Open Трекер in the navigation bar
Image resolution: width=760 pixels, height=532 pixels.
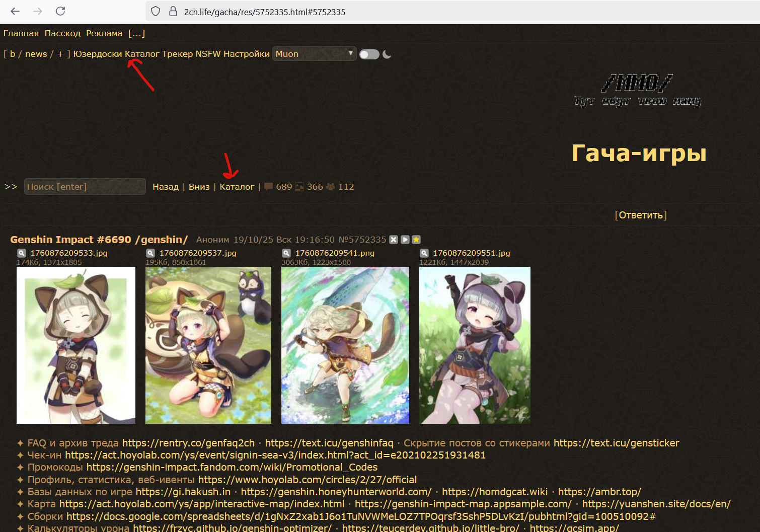click(178, 54)
